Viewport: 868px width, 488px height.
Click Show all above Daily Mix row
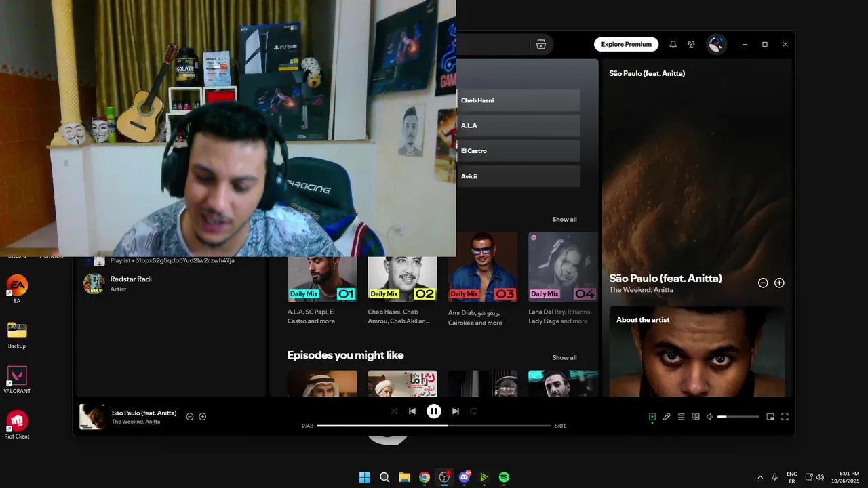564,219
